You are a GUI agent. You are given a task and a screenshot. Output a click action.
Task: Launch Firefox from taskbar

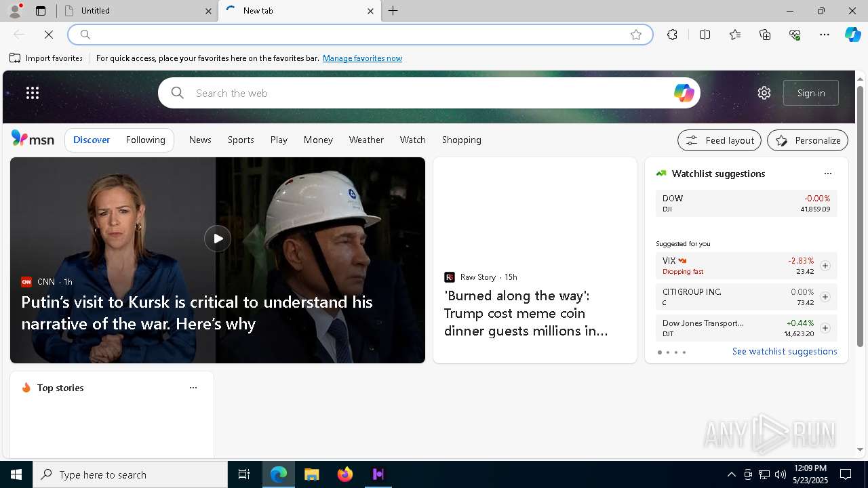[345, 474]
